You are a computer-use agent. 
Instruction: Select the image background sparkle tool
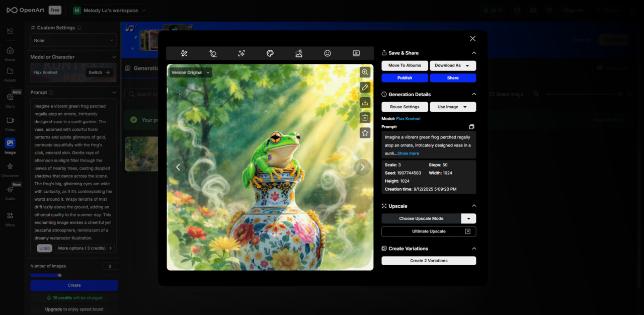tap(299, 53)
